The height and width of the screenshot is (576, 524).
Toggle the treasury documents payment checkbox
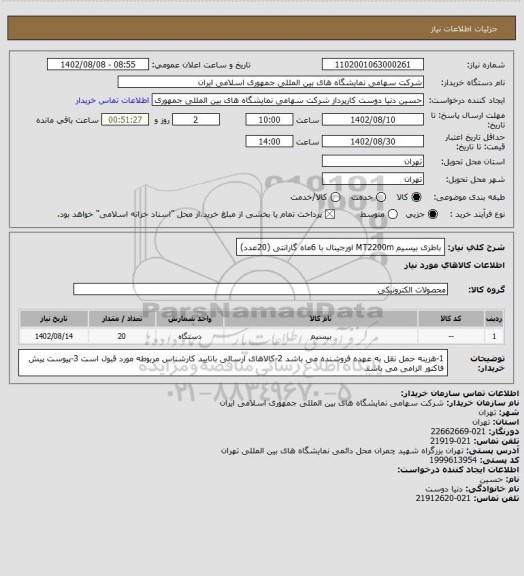tap(330, 214)
